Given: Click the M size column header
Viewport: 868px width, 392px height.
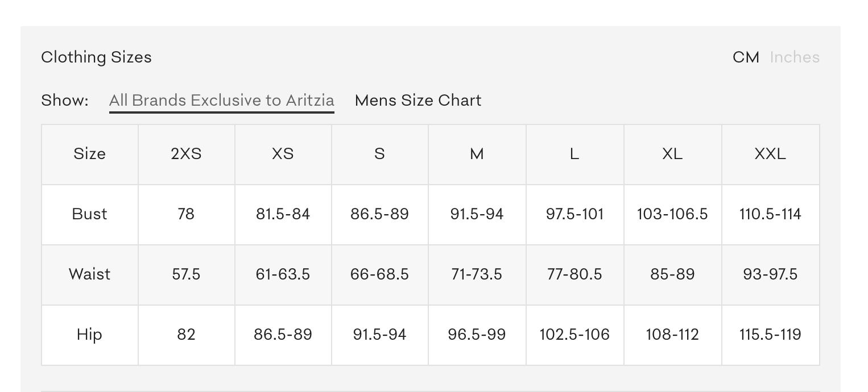Looking at the screenshot, I should point(477,154).
